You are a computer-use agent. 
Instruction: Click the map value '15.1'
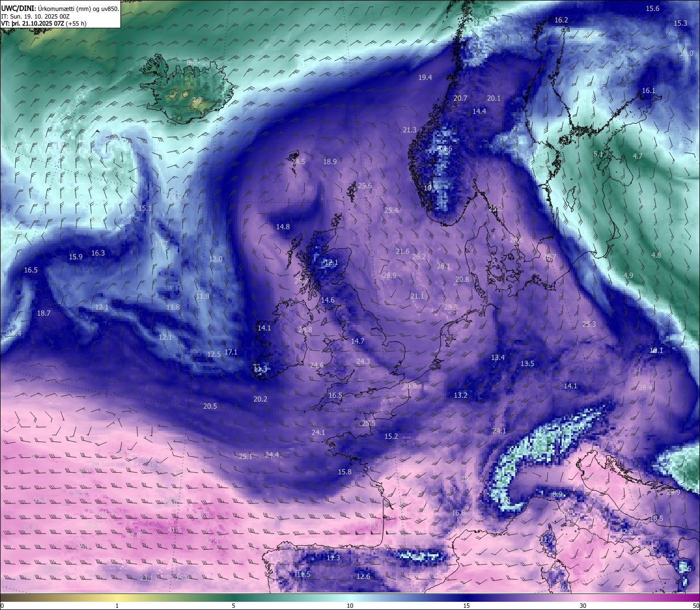pos(145,208)
